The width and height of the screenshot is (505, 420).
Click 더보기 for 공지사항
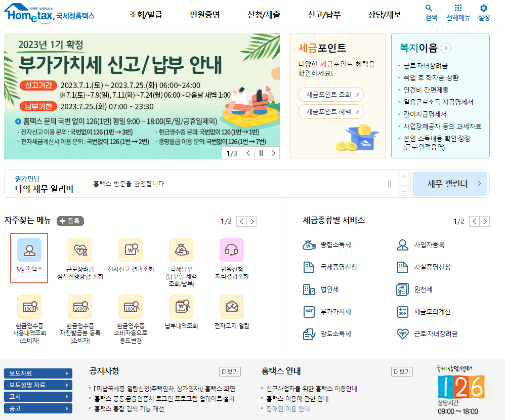[x=230, y=372]
